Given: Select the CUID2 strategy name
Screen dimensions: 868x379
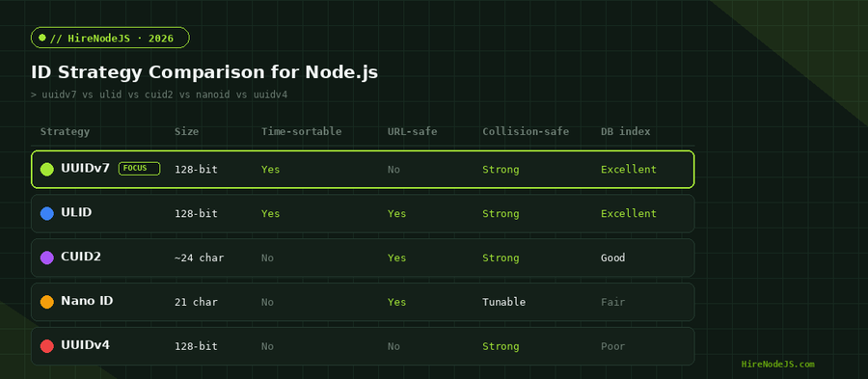Looking at the screenshot, I should point(81,257).
